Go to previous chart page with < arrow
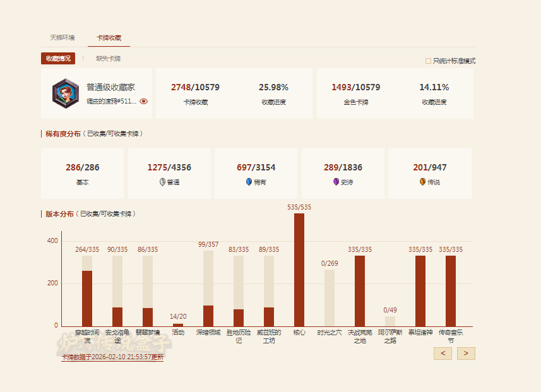541x392 pixels. 443,353
